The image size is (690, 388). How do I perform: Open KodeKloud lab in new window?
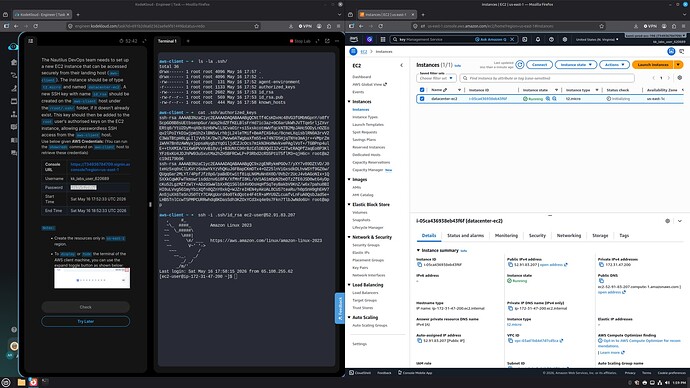(327, 41)
